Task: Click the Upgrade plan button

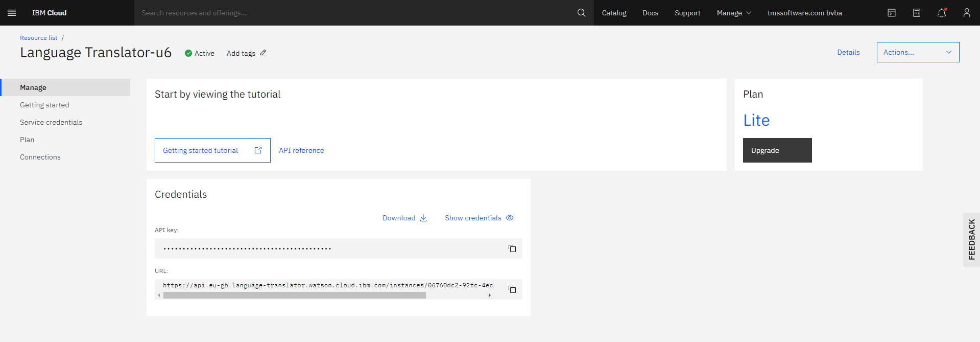Action: [x=777, y=150]
